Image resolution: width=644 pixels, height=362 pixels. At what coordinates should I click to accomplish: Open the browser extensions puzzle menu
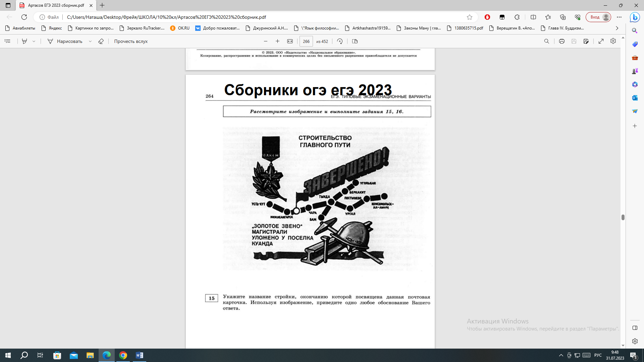tap(517, 17)
